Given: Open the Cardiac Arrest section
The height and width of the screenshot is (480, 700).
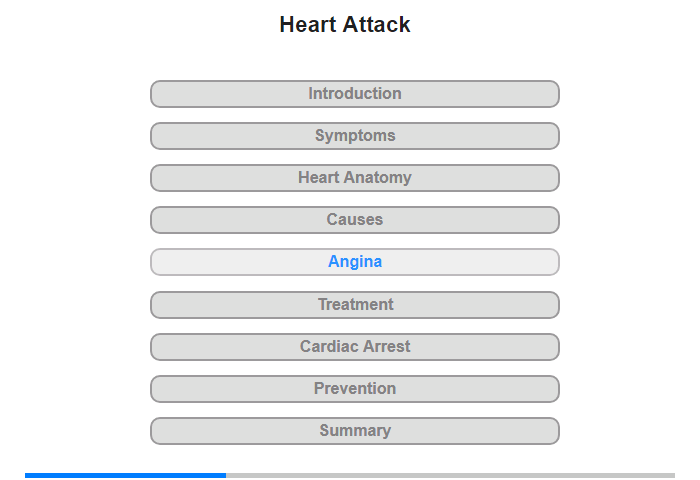Looking at the screenshot, I should click(x=355, y=347).
